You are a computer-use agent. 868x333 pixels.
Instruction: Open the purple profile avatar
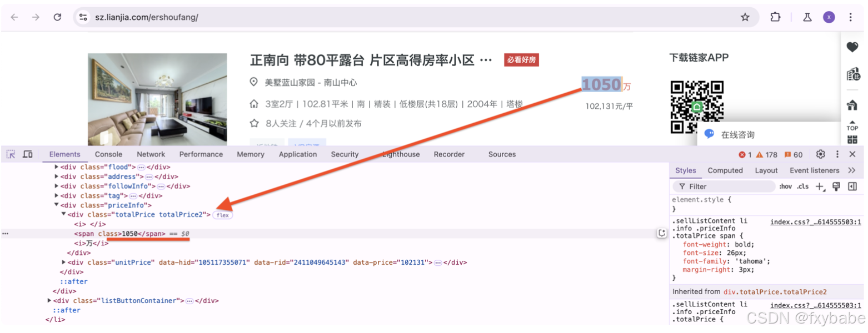[829, 17]
